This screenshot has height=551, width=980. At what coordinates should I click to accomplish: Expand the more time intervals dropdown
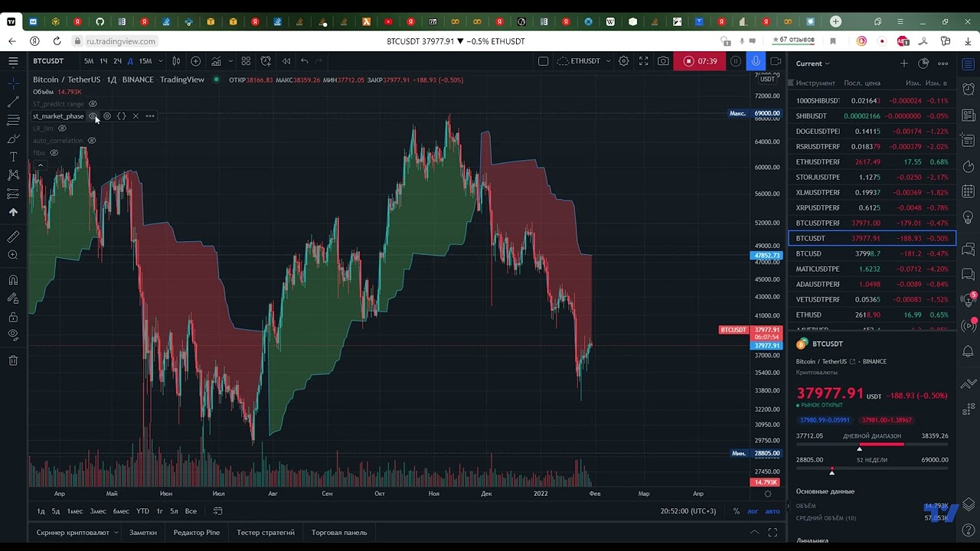point(160,61)
